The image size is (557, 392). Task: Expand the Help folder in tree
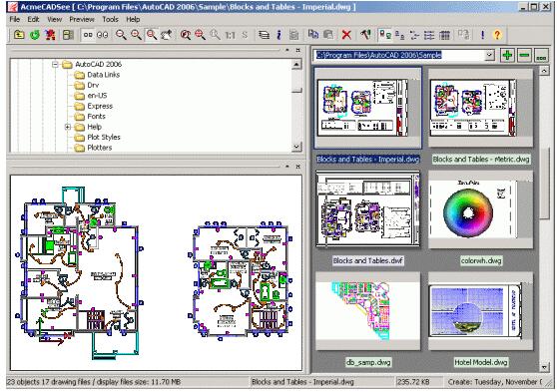pos(68,127)
